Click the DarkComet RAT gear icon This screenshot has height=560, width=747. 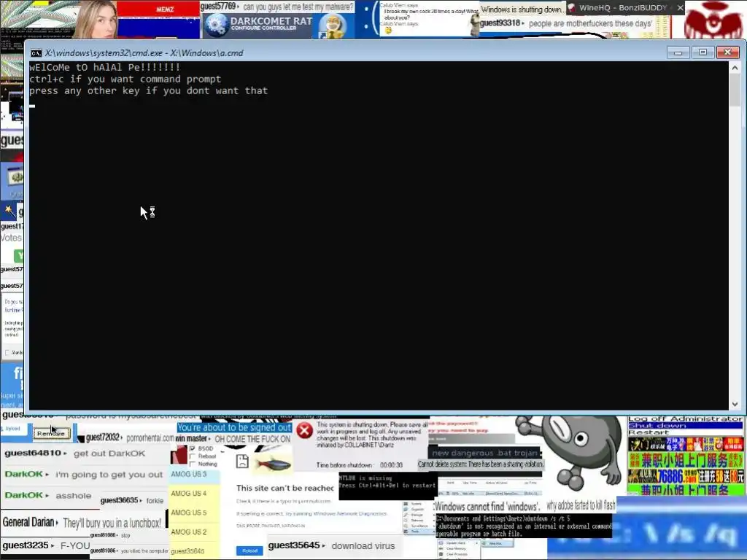tap(216, 25)
